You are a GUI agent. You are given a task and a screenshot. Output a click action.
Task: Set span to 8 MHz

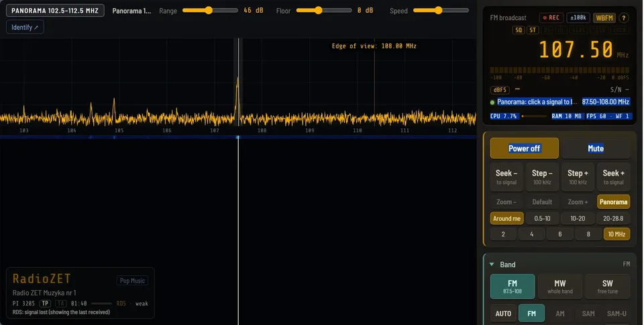click(x=588, y=234)
